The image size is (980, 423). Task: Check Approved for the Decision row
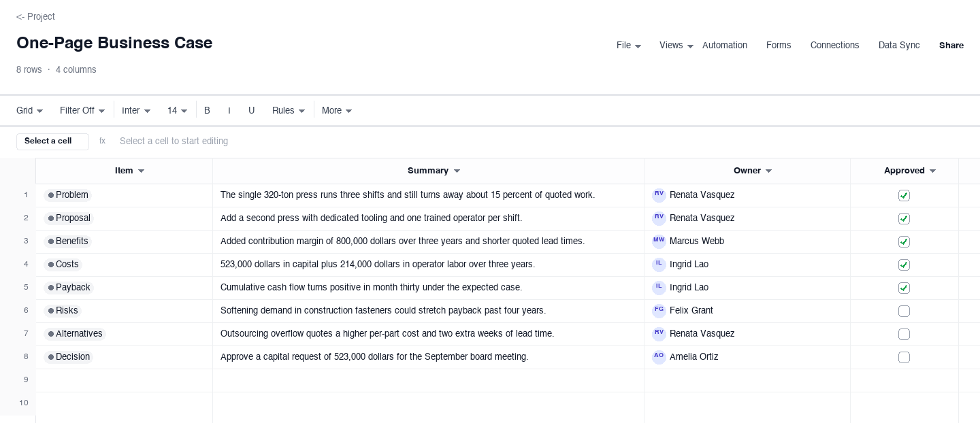pyautogui.click(x=904, y=357)
